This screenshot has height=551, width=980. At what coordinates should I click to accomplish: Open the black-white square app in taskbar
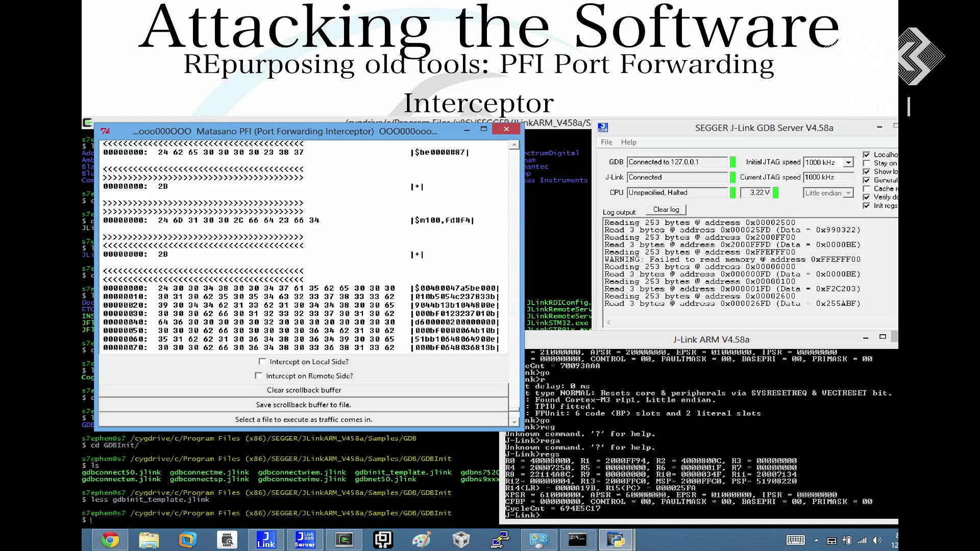(x=383, y=539)
